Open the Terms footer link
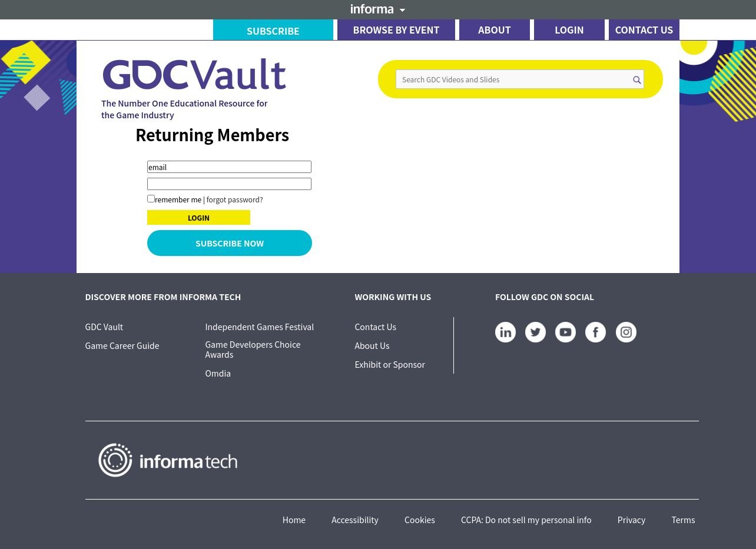This screenshot has width=756, height=549. (683, 520)
